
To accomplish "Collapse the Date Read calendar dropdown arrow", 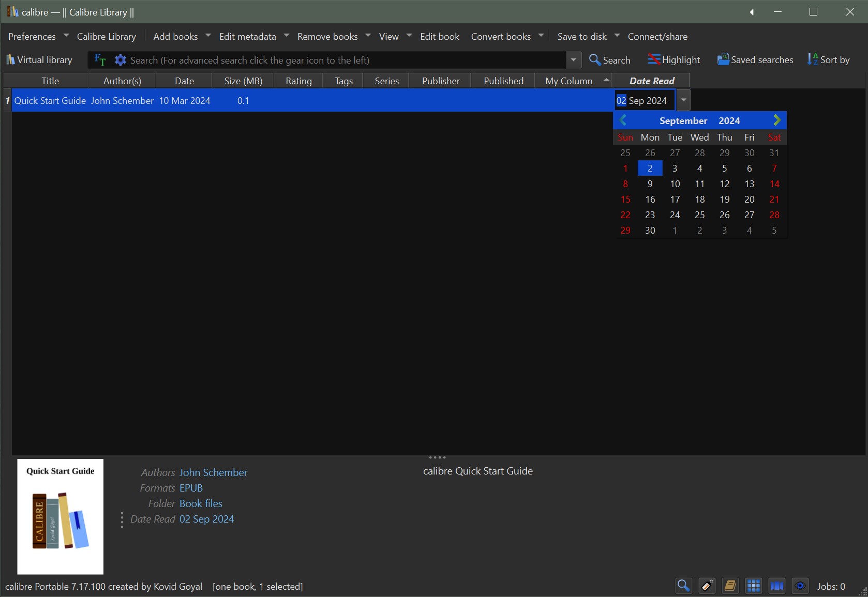I will pos(683,100).
